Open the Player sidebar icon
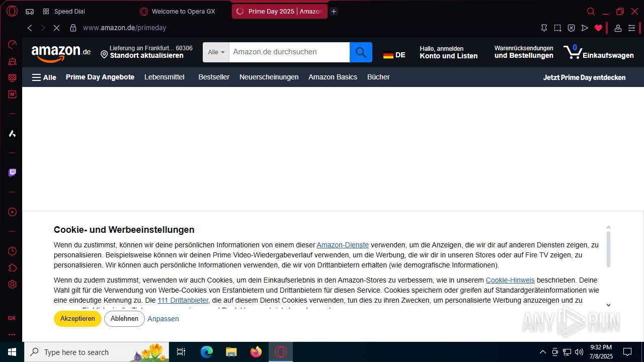644x362 pixels. click(x=12, y=212)
